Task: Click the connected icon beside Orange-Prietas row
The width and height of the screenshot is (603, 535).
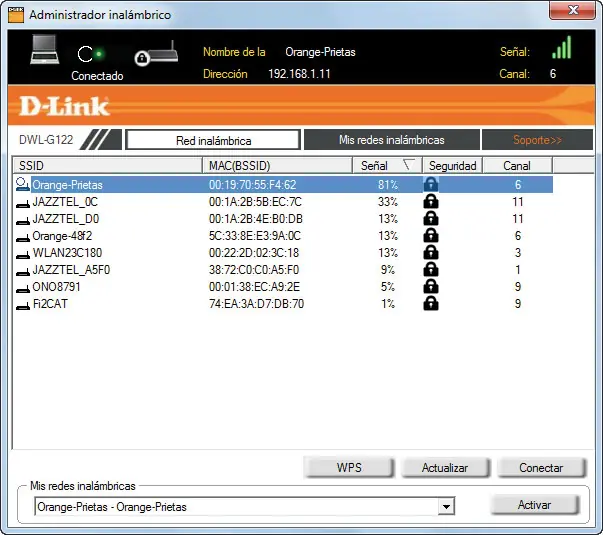Action: pyautogui.click(x=23, y=185)
